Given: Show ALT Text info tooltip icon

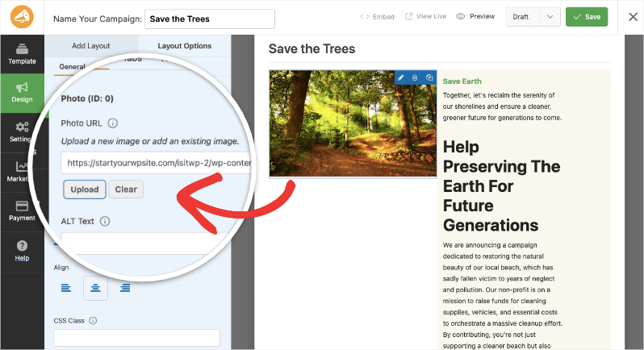Looking at the screenshot, I should [x=105, y=221].
